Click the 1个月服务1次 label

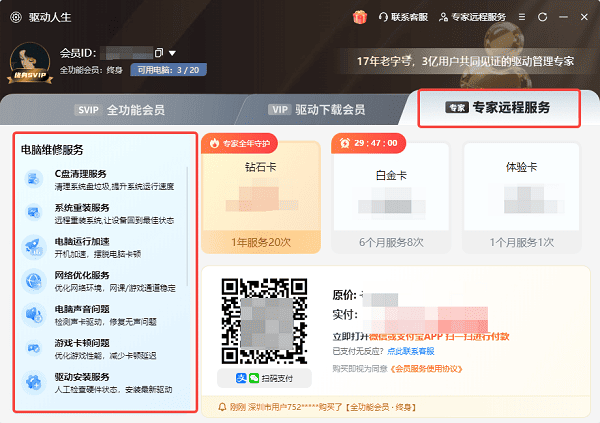(522, 242)
